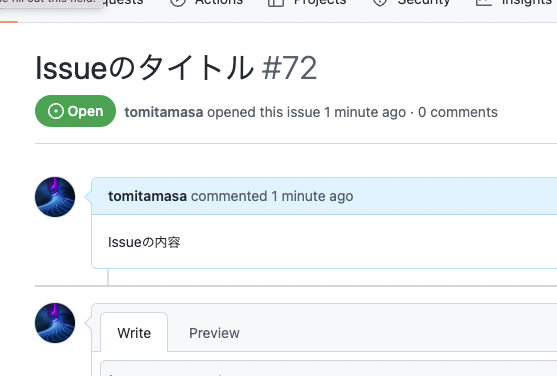Switch to the Write tab
This screenshot has width=557, height=376.
[134, 333]
